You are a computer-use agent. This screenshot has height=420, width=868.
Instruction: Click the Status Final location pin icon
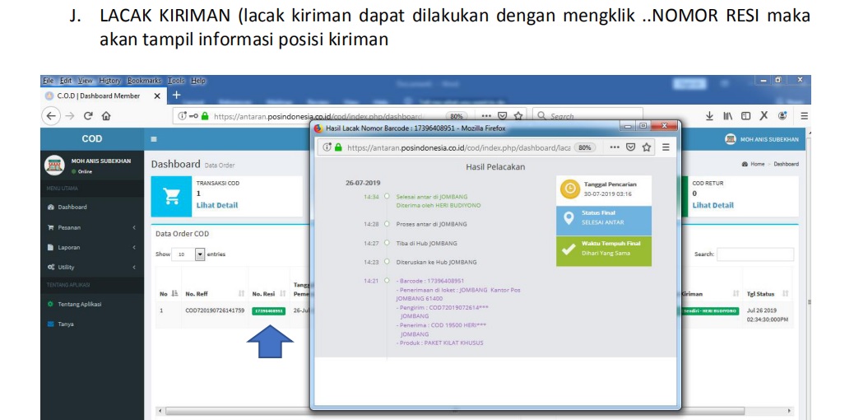[568, 217]
